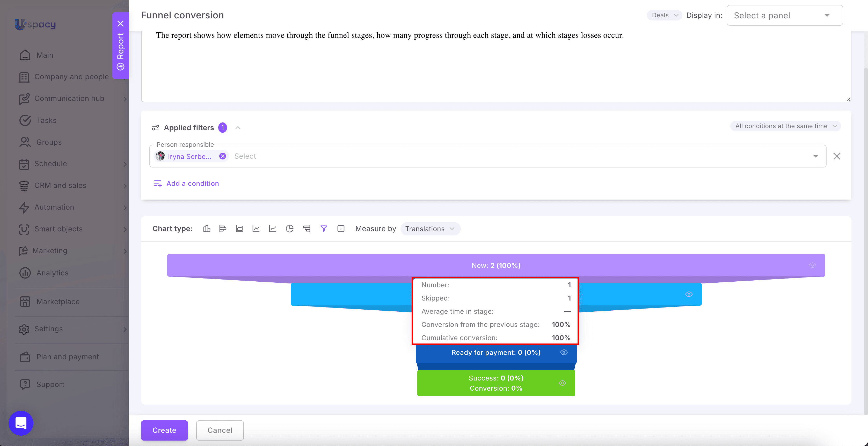Click the purple New funnel stage bar
Viewport: 868px width, 446px height.
[496, 265]
